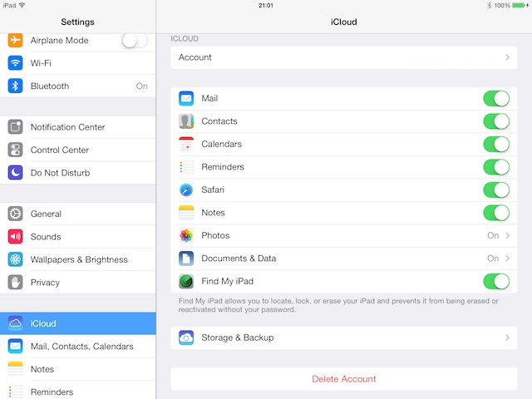This screenshot has height=399, width=532.
Task: Open the Account row label
Action: tap(195, 57)
